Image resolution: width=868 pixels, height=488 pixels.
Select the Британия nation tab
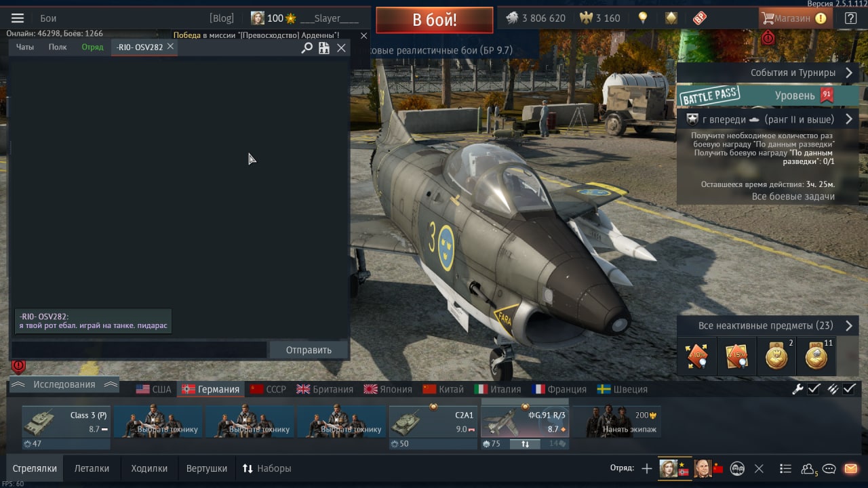[325, 389]
